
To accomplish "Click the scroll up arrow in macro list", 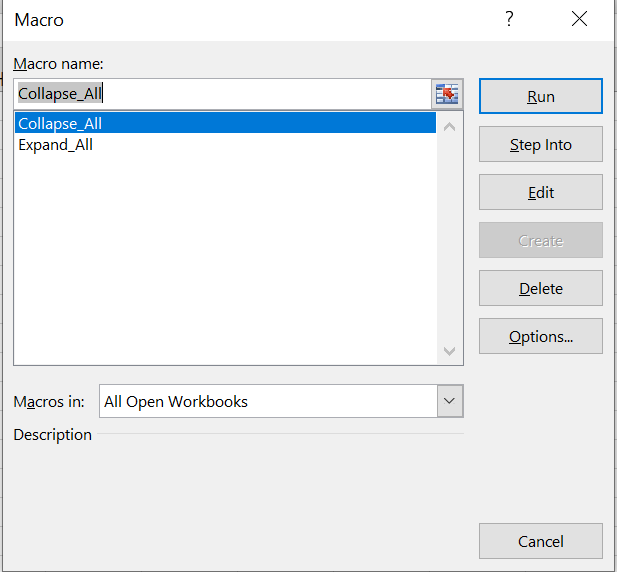I will pyautogui.click(x=449, y=126).
